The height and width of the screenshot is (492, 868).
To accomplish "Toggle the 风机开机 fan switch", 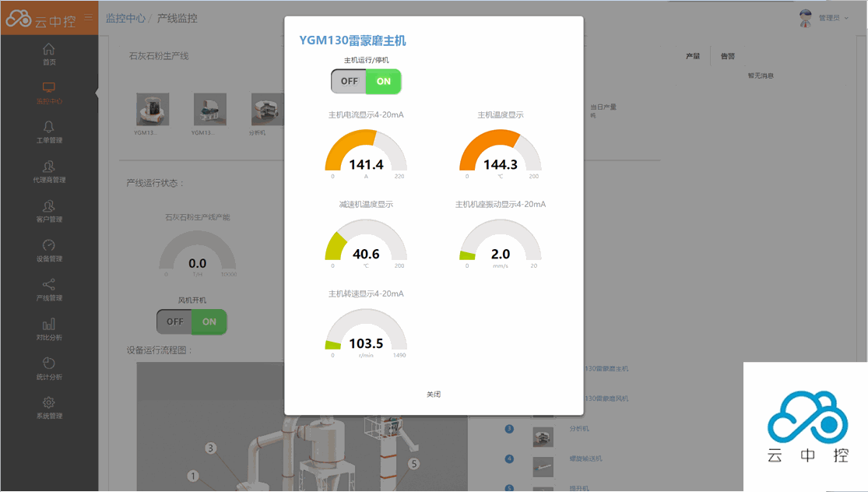I will (192, 322).
